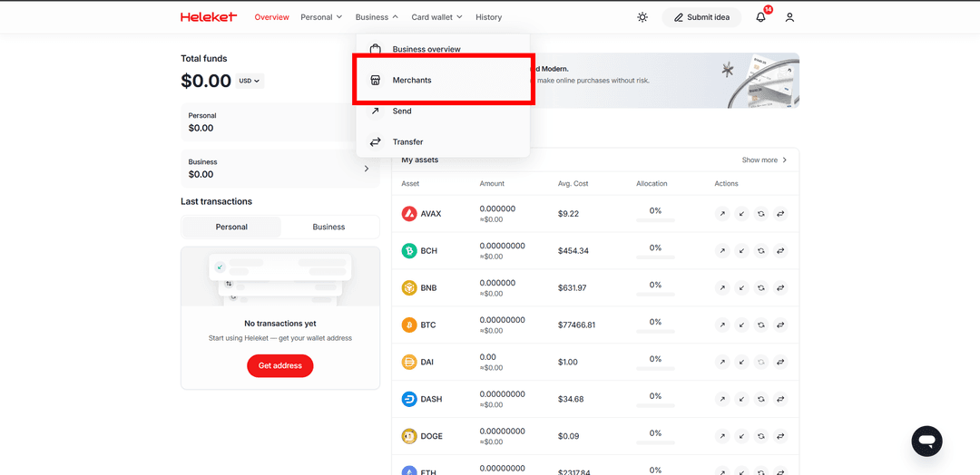Select Business overview menu item
Image resolution: width=980 pixels, height=475 pixels.
point(443,49)
